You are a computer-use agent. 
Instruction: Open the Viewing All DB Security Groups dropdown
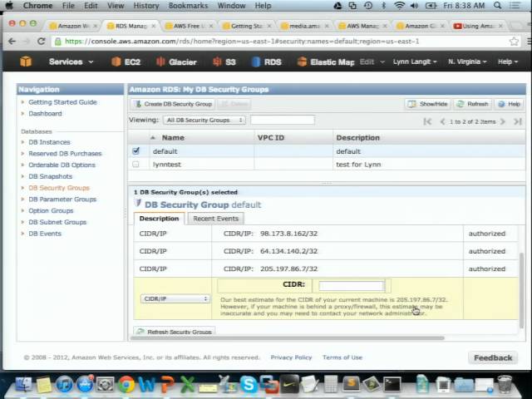pos(204,120)
